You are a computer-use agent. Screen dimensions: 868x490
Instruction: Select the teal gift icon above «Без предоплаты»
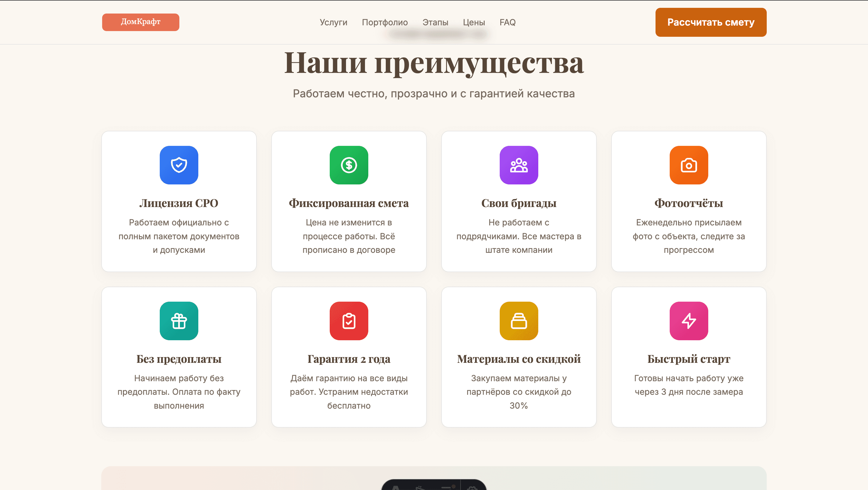pyautogui.click(x=179, y=320)
